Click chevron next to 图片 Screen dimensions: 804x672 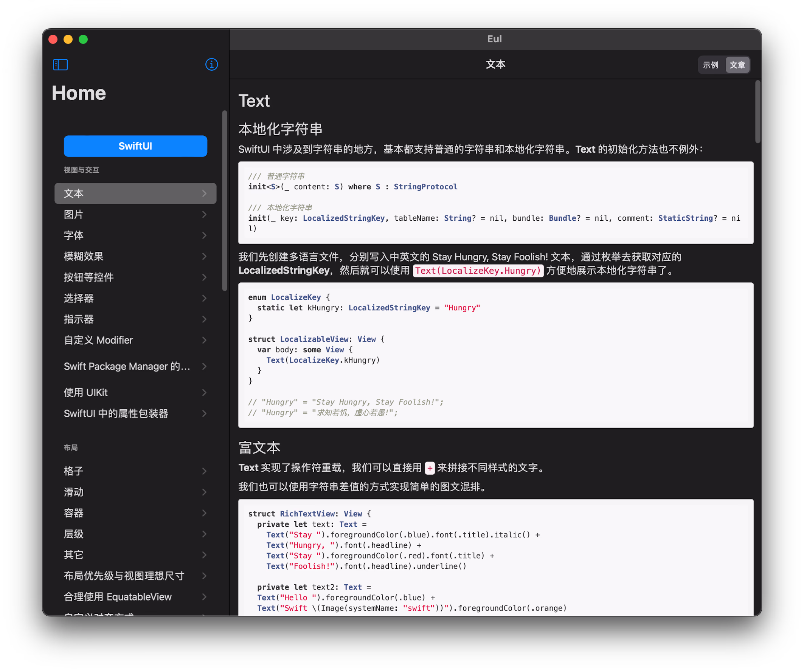(205, 215)
